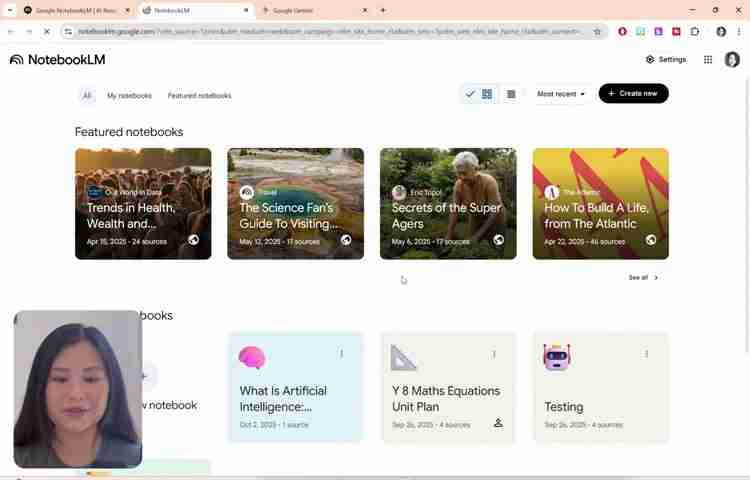The height and width of the screenshot is (480, 750).
Task: Bookmark this page with the star
Action: pyautogui.click(x=597, y=32)
